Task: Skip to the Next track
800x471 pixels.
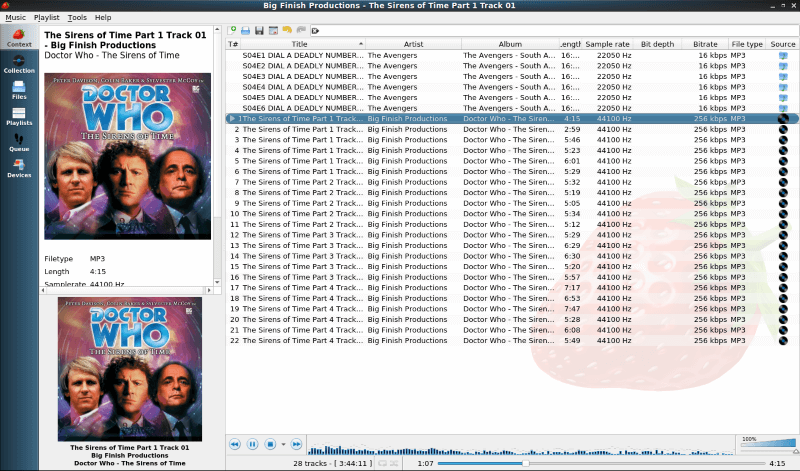Action: click(296, 444)
